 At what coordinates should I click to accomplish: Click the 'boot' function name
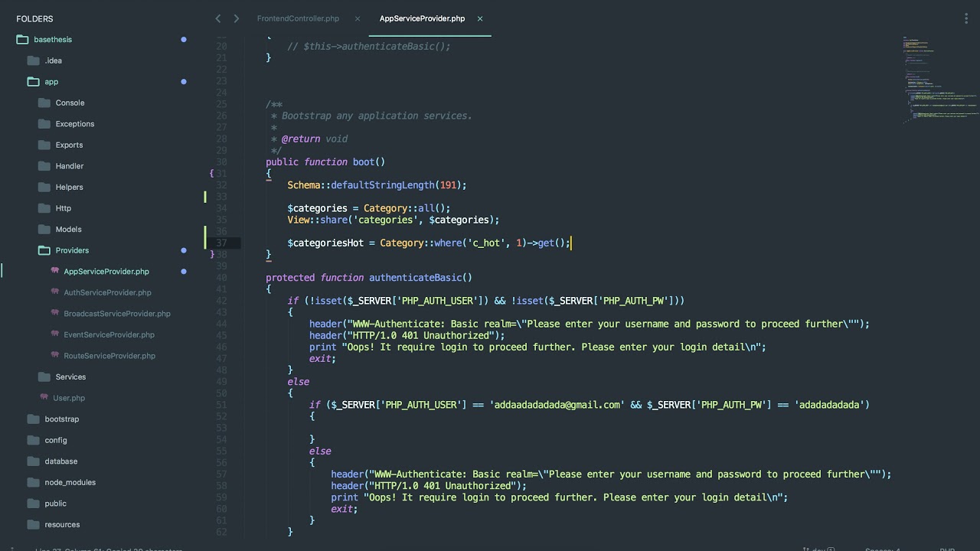(x=364, y=161)
